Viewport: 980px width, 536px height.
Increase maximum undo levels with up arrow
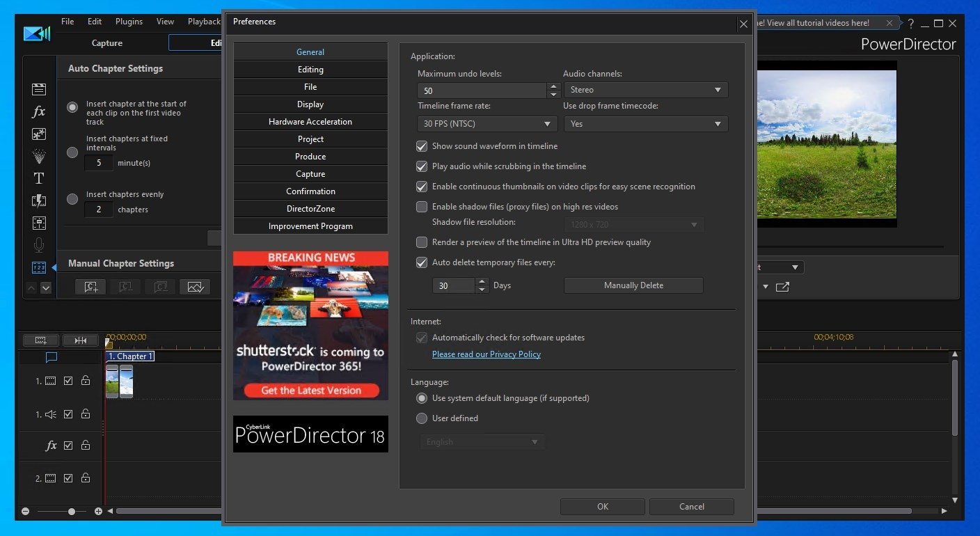pos(554,86)
